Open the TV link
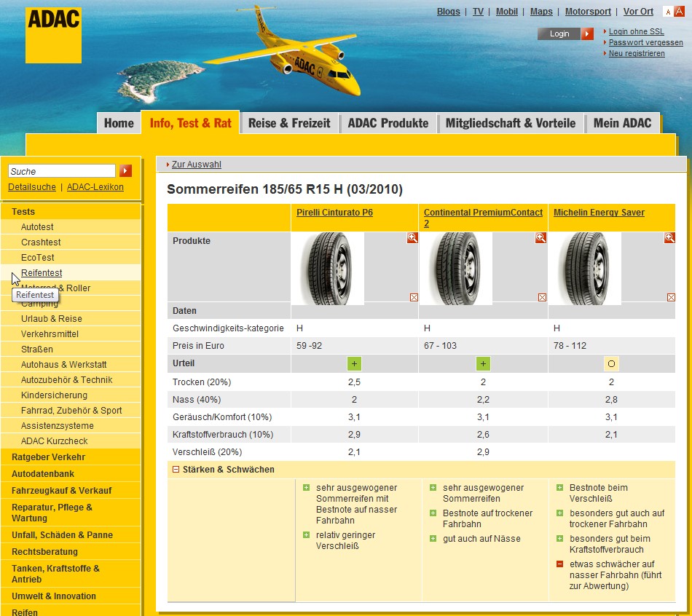Screen dimensions: 692x616 click(x=478, y=12)
